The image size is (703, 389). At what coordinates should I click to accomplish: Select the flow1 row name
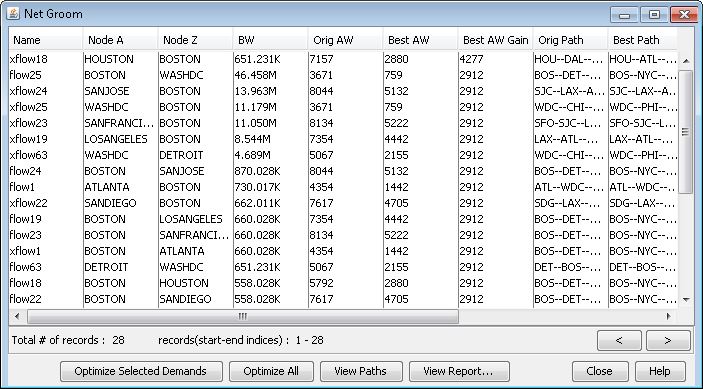[x=22, y=187]
